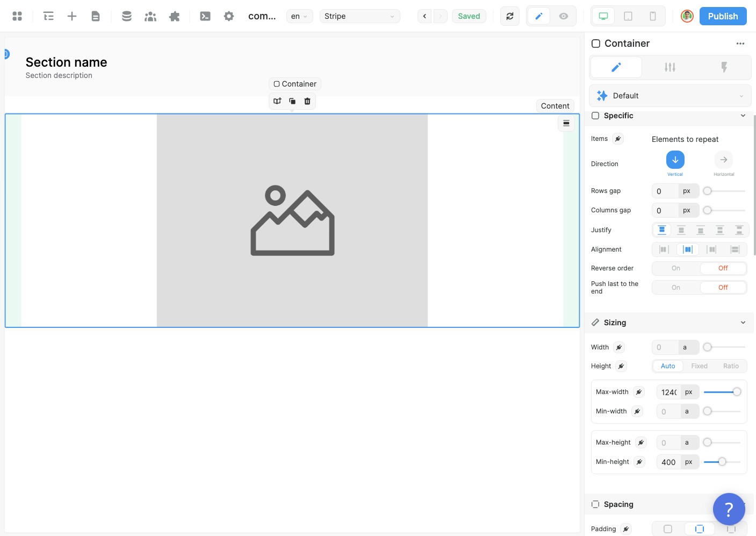This screenshot has width=756, height=536.
Task: Collapse the Sizing section
Action: coord(743,323)
